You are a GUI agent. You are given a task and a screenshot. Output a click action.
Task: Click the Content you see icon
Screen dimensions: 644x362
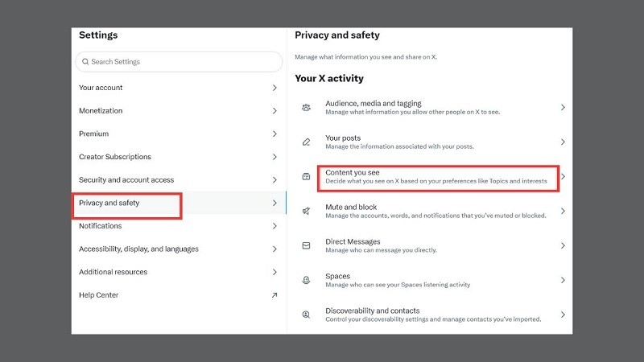[x=306, y=176]
